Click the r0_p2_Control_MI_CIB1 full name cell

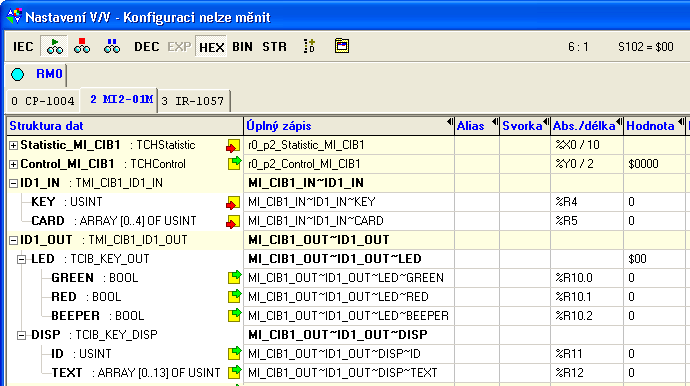349,164
